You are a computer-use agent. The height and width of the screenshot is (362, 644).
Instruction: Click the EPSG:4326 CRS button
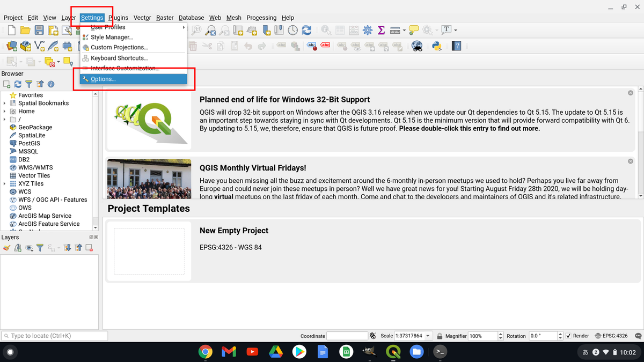(x=611, y=336)
